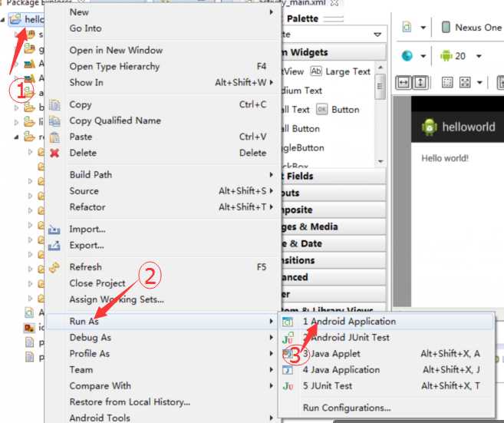Expand the Time & Date palette section
504x423 pixels.
click(x=334, y=243)
